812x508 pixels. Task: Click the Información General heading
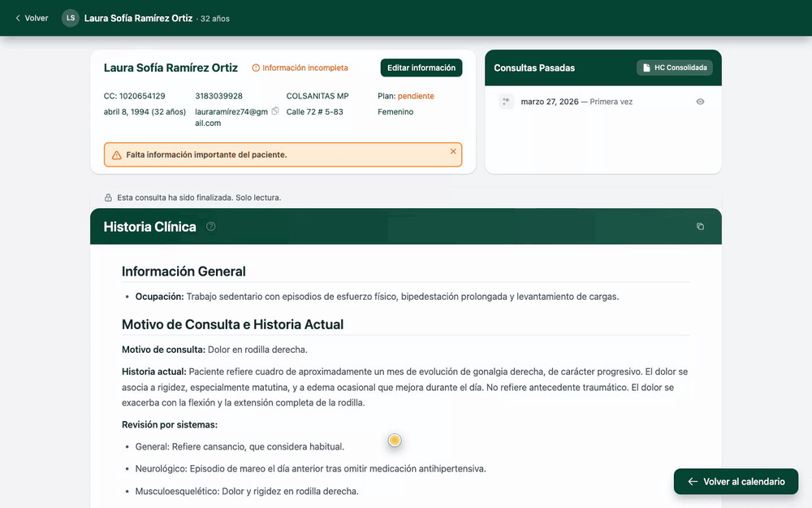[x=184, y=271]
